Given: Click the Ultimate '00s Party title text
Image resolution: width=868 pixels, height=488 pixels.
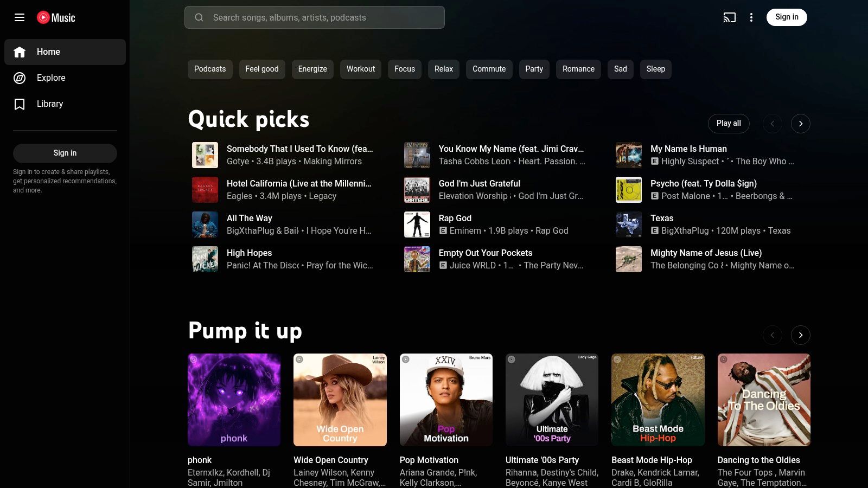Looking at the screenshot, I should pos(542,460).
